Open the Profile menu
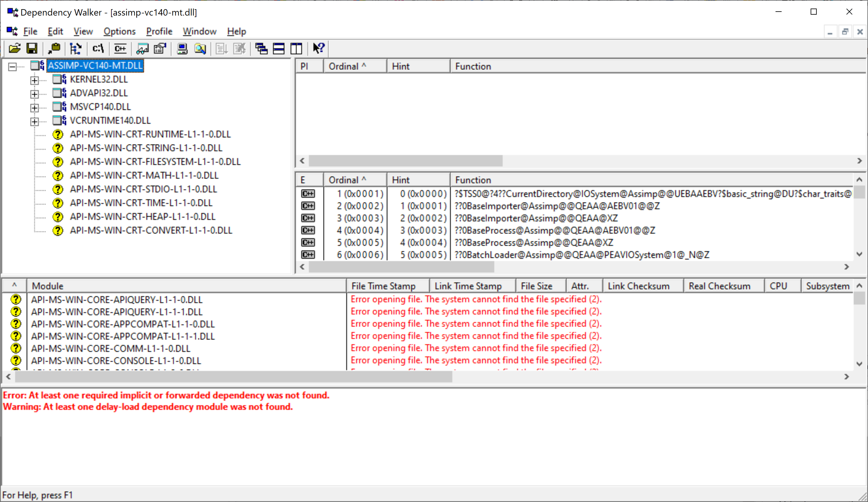The width and height of the screenshot is (868, 502). (x=159, y=31)
